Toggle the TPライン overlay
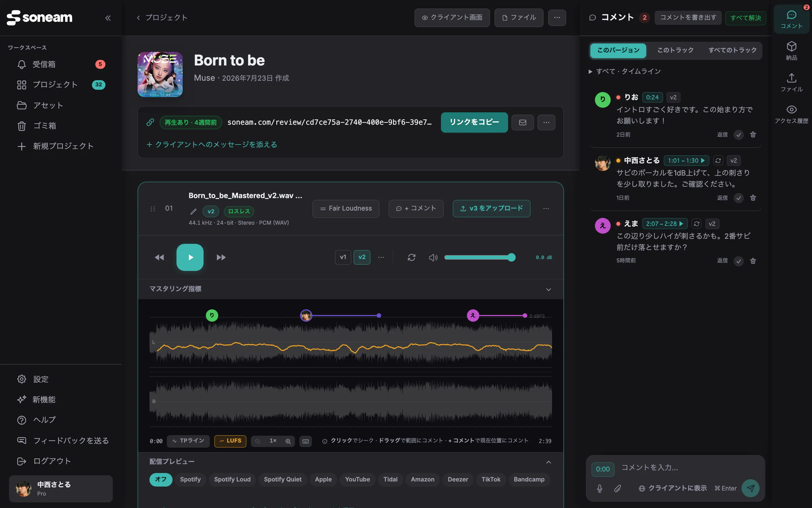Image resolution: width=812 pixels, height=508 pixels. tap(188, 441)
